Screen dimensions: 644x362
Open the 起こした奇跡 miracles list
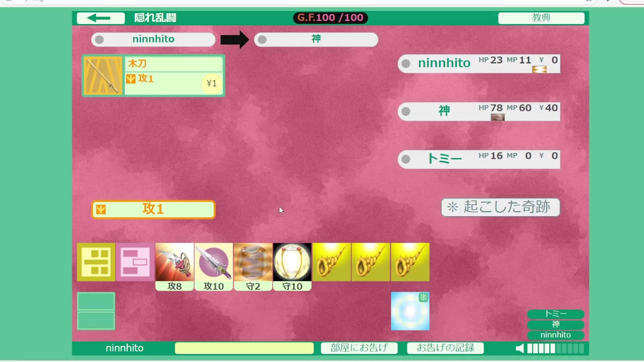(x=501, y=207)
